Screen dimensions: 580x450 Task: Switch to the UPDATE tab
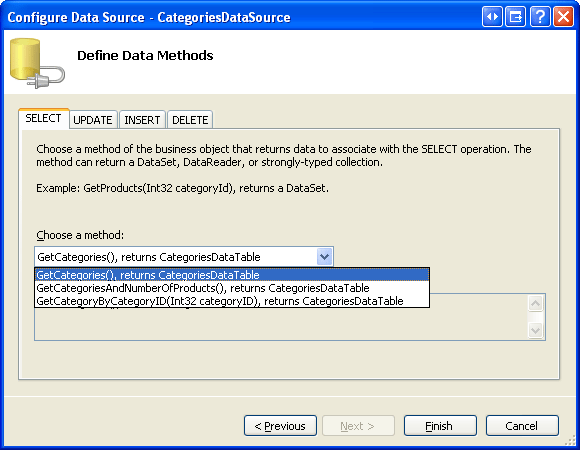93,120
